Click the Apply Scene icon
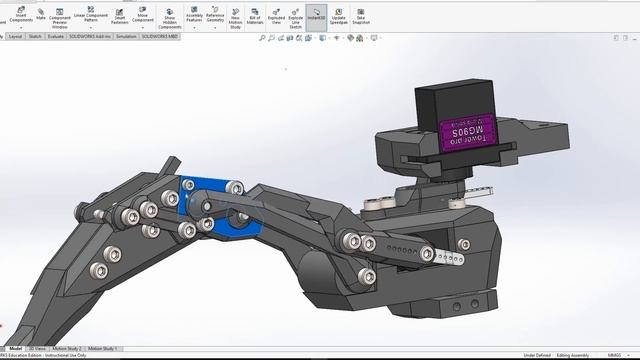 360,38
